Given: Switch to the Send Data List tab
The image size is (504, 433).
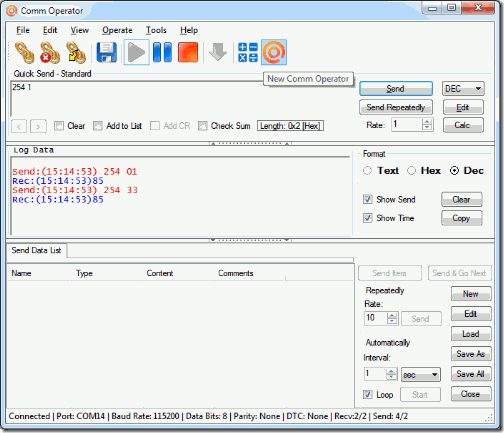Looking at the screenshot, I should tap(36, 250).
